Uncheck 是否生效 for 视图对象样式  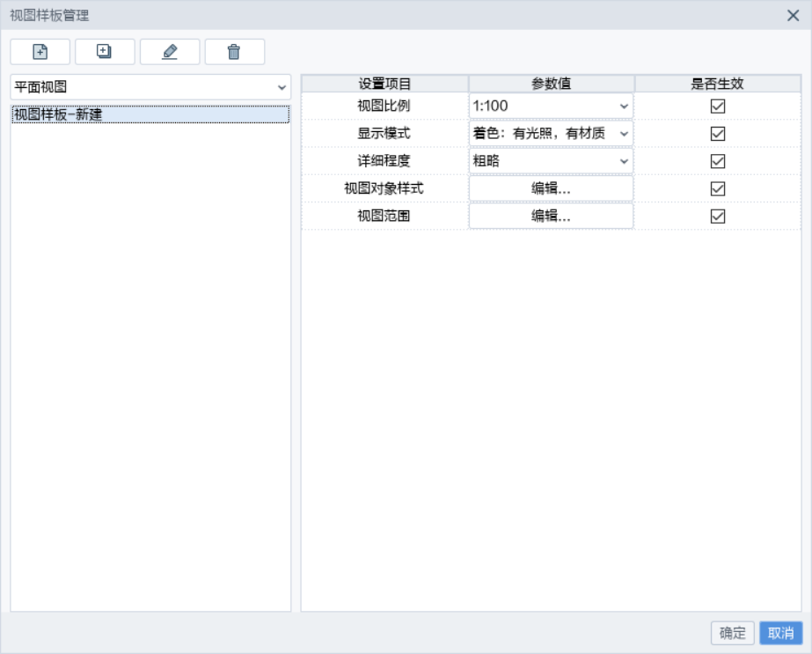point(718,188)
